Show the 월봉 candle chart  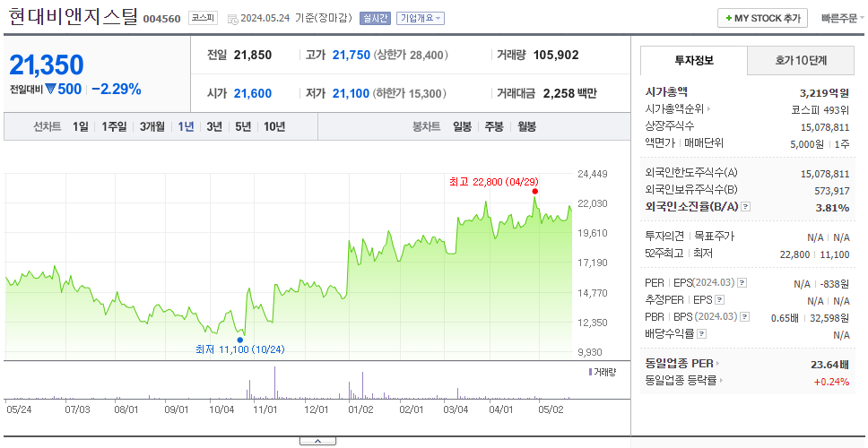tap(526, 126)
